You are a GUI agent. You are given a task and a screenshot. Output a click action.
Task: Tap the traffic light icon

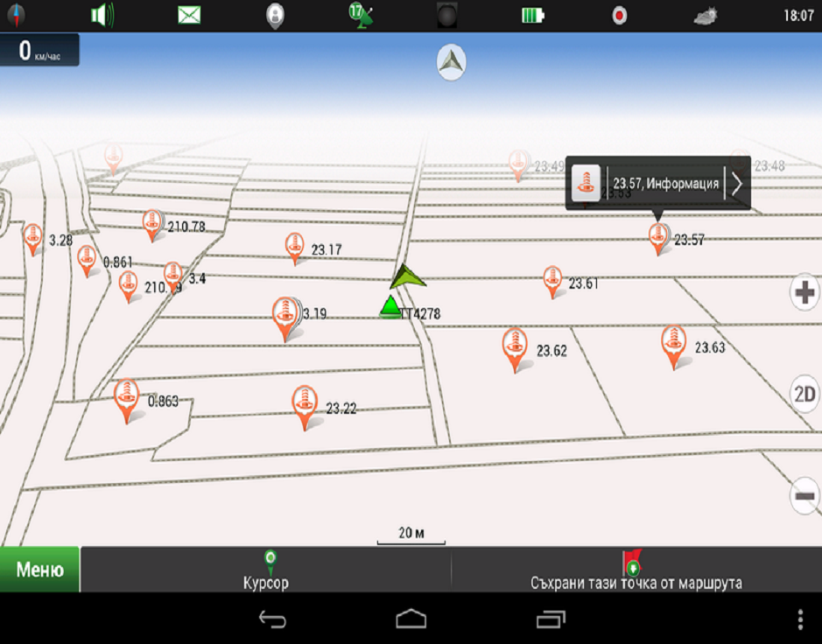[x=447, y=15]
